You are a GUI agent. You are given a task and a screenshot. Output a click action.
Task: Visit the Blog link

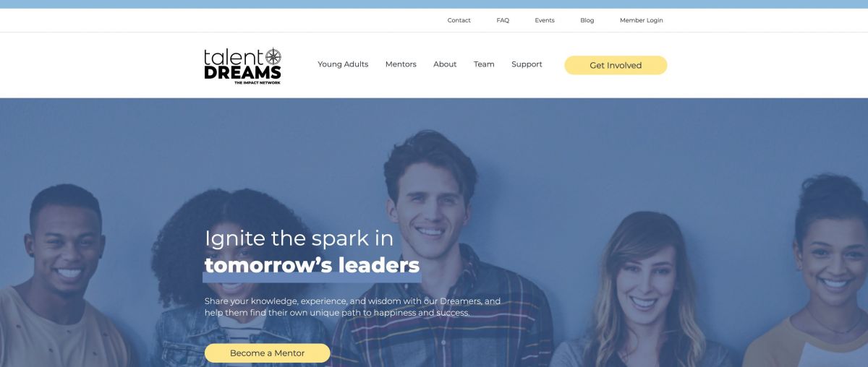point(587,20)
